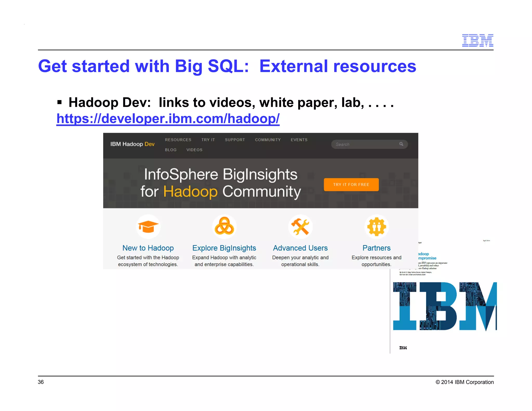Select the SUPPORT menu item
This screenshot has height=411, width=532.
(235, 140)
